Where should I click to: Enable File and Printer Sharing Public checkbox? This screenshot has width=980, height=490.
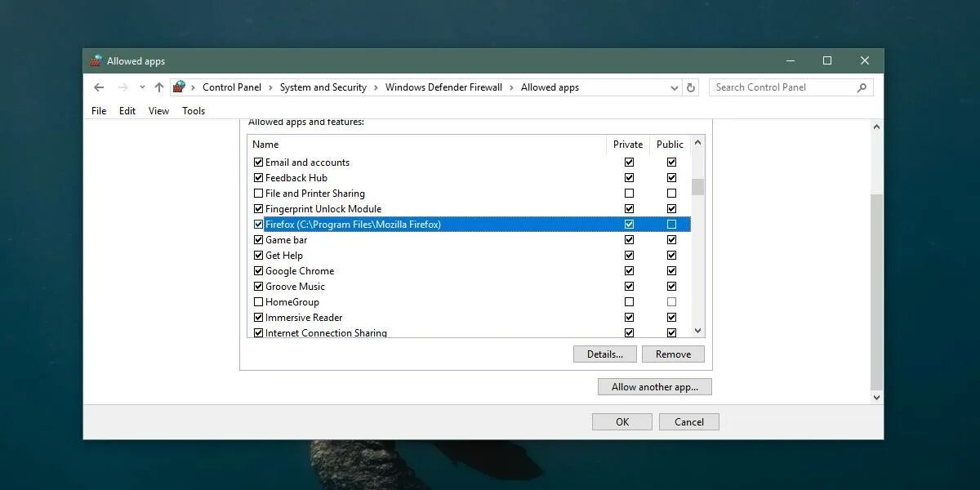pyautogui.click(x=671, y=194)
